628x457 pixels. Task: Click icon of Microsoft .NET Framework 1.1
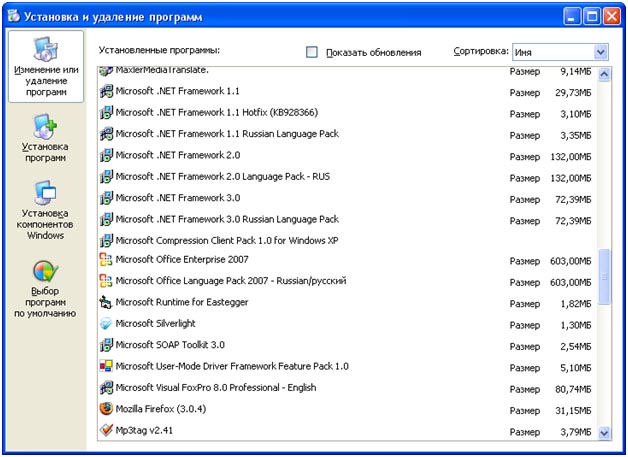(x=106, y=91)
